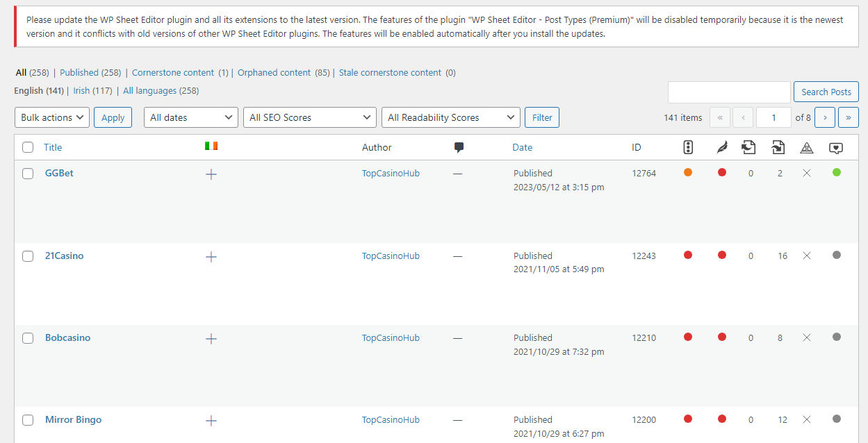Viewport: 868px width, 443px height.
Task: Click post ID 12243
Action: tap(644, 256)
